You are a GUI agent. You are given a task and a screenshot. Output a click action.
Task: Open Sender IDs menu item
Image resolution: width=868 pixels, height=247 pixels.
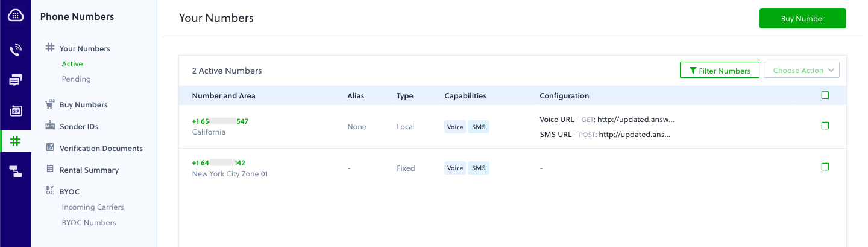79,127
